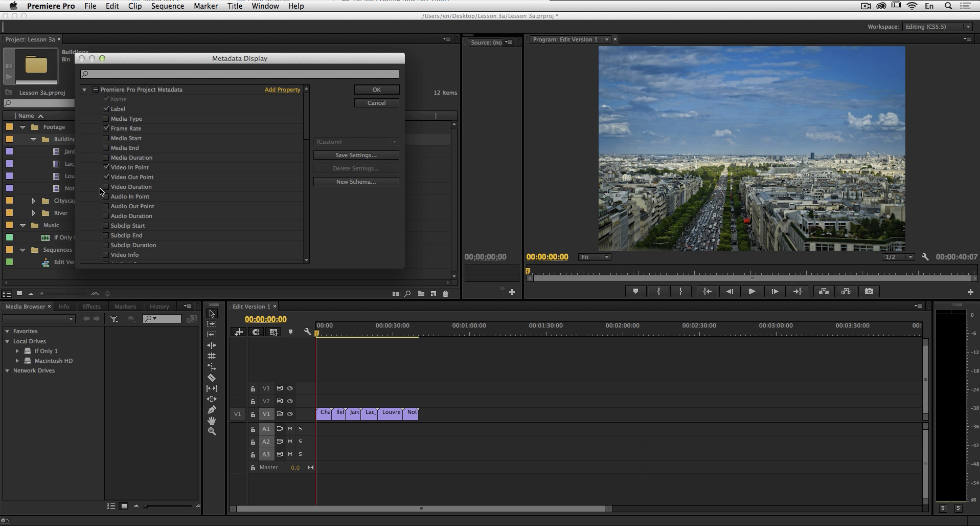The image size is (980, 526).
Task: Uncheck the Video Out Point checkbox
Action: pyautogui.click(x=106, y=177)
